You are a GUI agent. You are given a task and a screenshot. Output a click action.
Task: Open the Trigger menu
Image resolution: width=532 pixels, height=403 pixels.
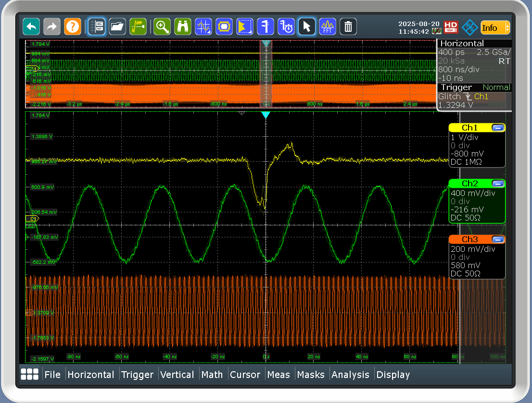click(x=137, y=375)
